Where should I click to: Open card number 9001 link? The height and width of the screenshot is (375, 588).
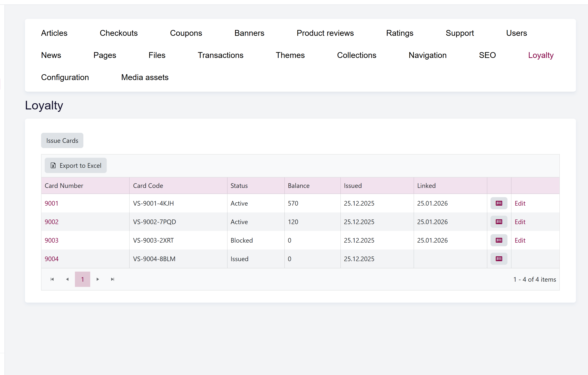click(x=52, y=203)
